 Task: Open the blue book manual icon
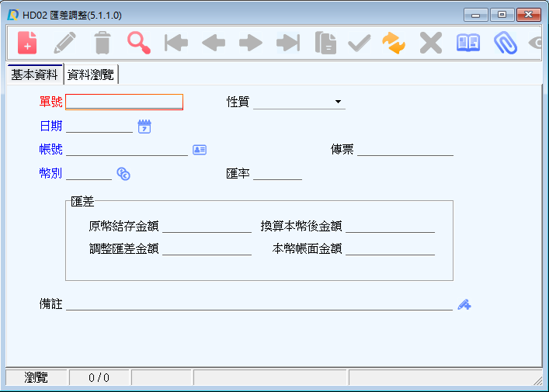pyautogui.click(x=468, y=43)
